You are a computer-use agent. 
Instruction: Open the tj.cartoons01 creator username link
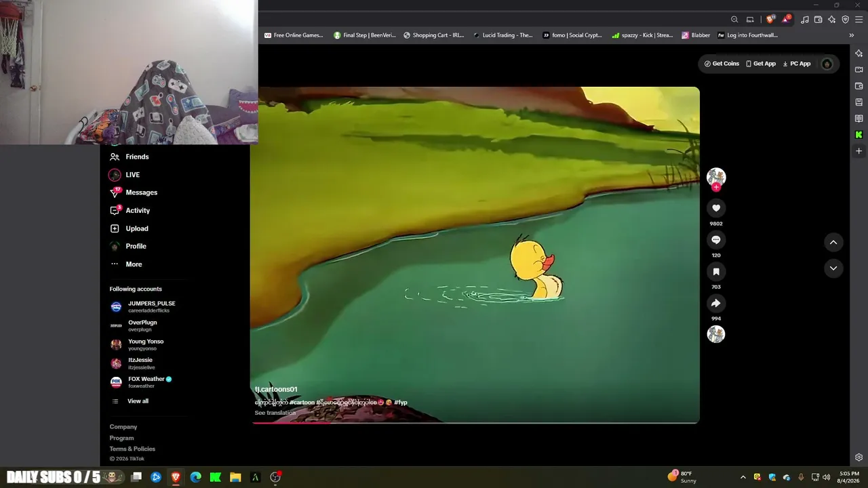(276, 389)
